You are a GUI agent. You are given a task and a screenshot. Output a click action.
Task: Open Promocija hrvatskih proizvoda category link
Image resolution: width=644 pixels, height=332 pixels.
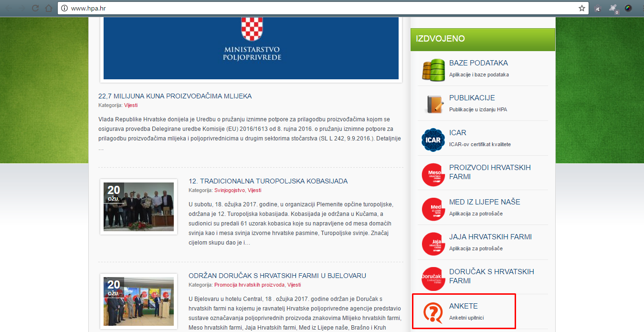pyautogui.click(x=250, y=285)
